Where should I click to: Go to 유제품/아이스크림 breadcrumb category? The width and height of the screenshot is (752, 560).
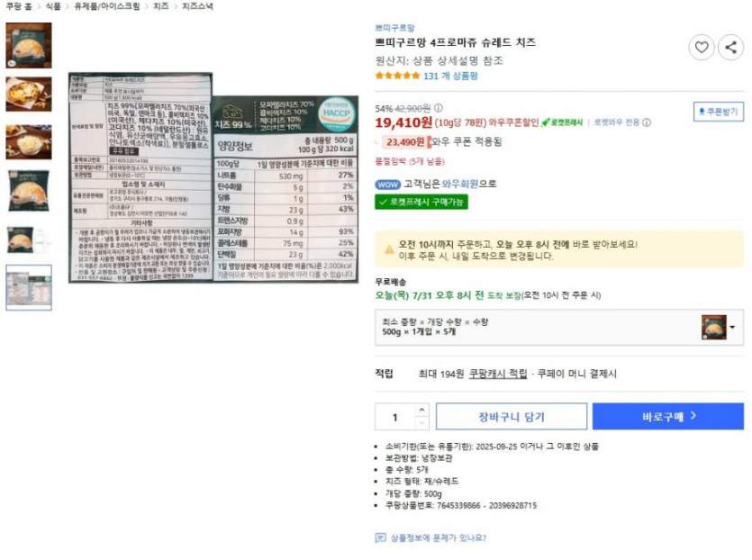point(107,6)
